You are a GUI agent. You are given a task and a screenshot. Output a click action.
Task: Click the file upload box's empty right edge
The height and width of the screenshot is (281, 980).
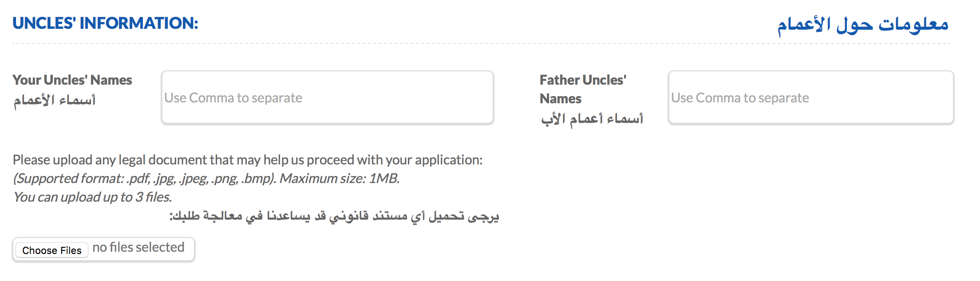(190, 249)
